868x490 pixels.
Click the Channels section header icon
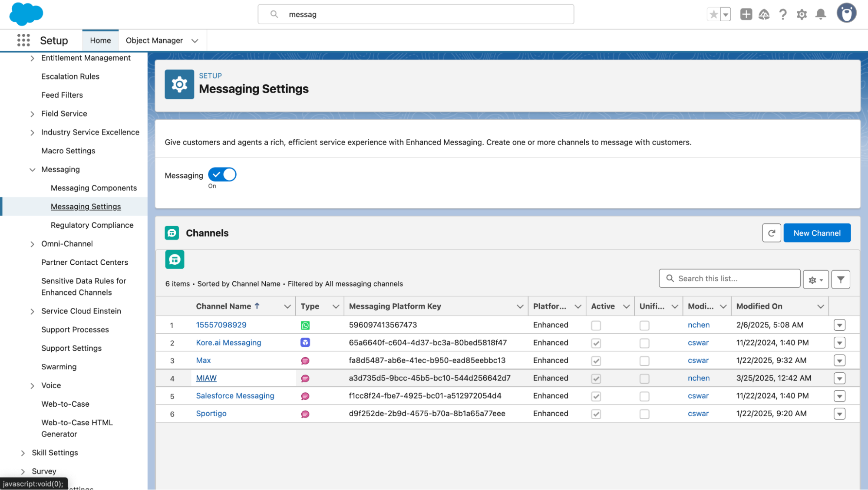172,233
